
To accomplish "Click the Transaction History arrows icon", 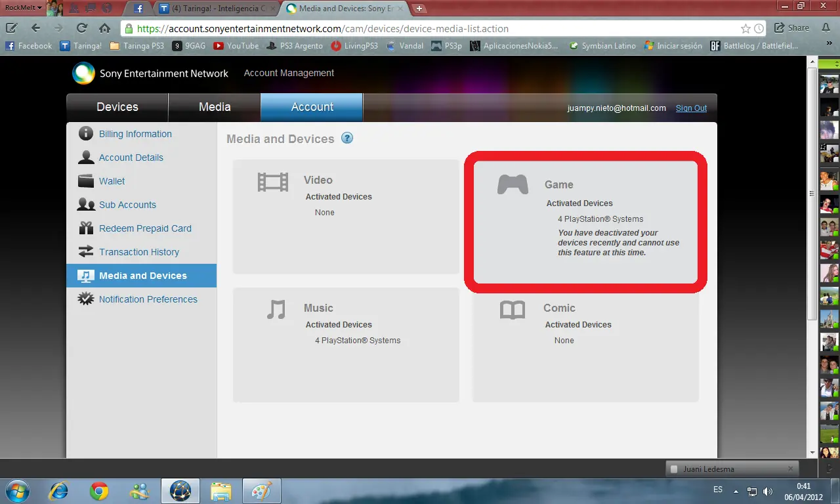I will pos(86,252).
